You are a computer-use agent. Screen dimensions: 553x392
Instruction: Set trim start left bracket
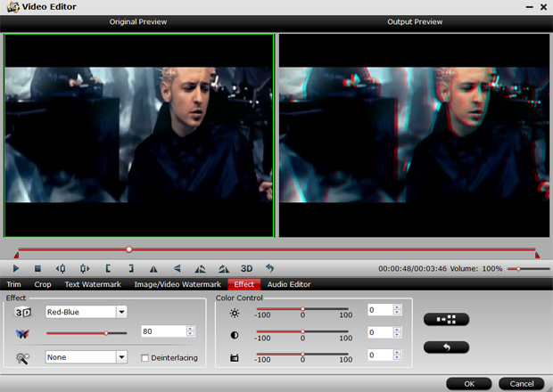point(108,269)
